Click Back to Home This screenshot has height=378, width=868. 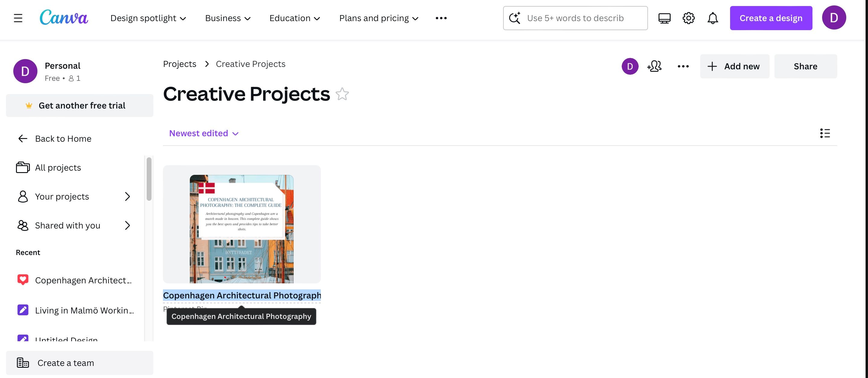tap(63, 138)
